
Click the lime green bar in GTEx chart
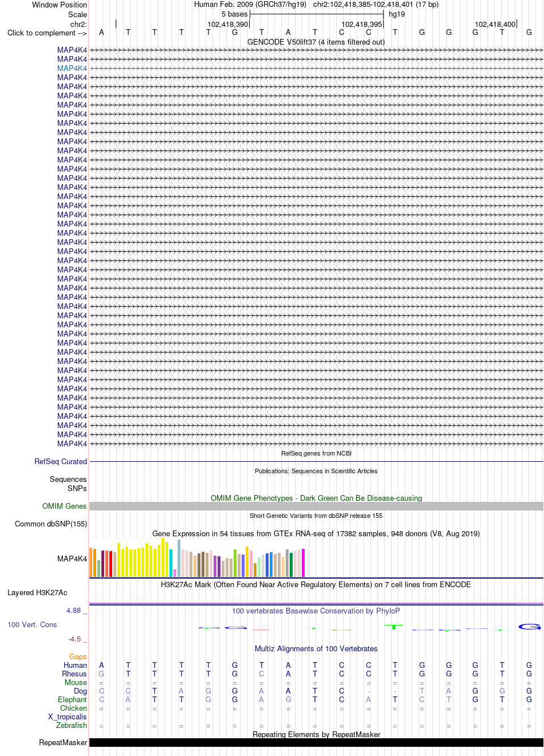(x=235, y=563)
